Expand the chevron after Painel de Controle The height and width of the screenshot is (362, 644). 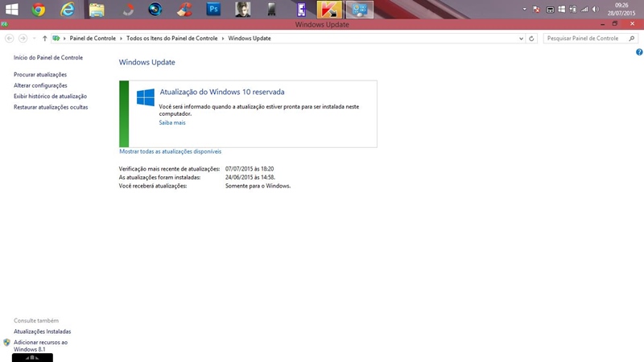pos(122,38)
